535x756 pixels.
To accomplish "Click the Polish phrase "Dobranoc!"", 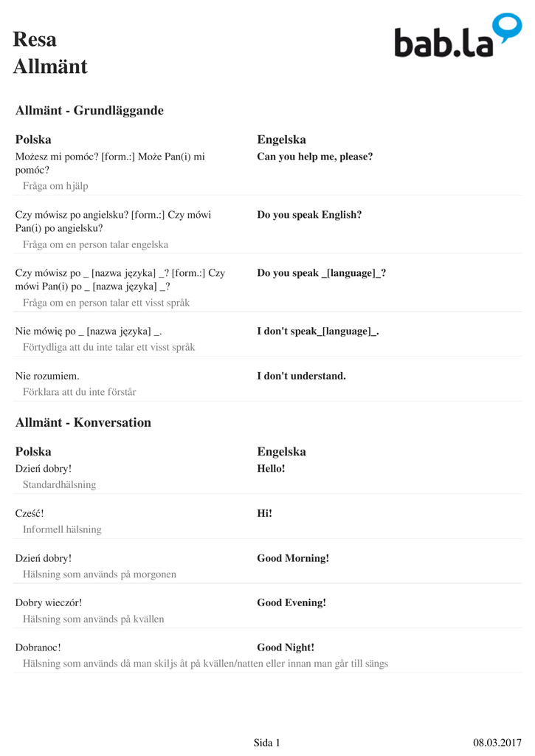I will coord(38,647).
